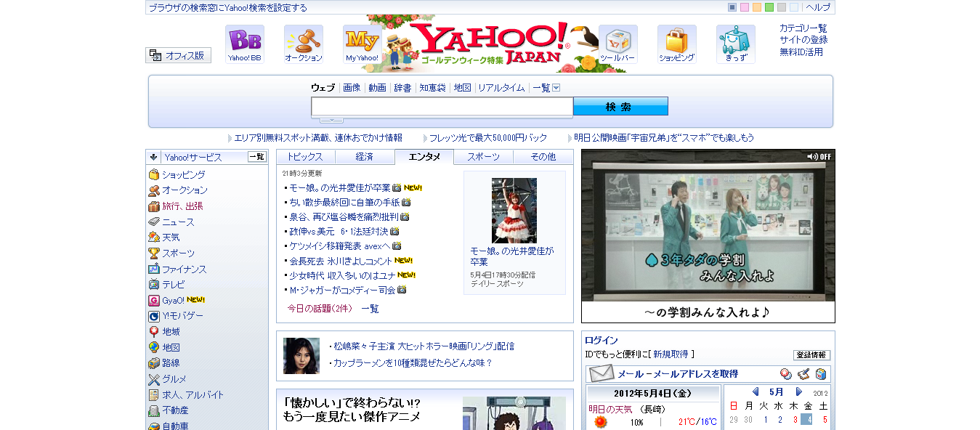The width and height of the screenshot is (980, 430).
Task: Click the mail envelope icon in login box
Action: point(602,374)
